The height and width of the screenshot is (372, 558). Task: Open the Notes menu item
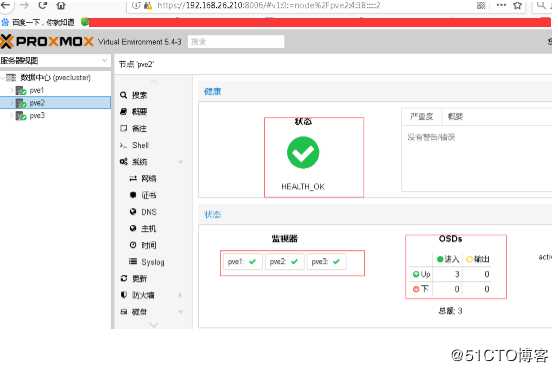coord(139,129)
